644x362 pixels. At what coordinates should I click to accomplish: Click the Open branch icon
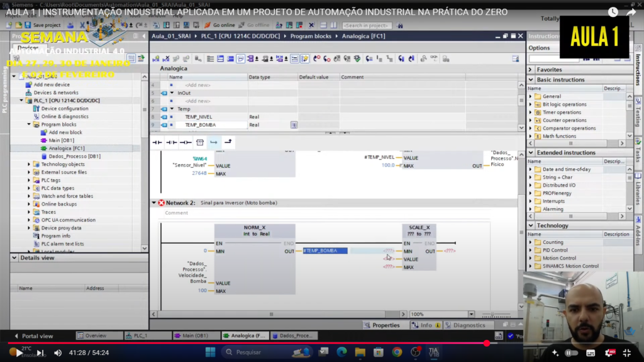click(x=214, y=142)
